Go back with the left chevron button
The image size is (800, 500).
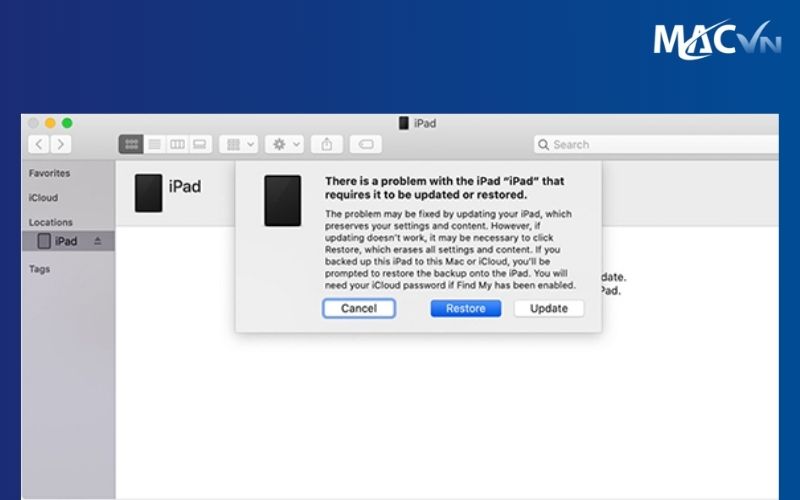(x=39, y=144)
